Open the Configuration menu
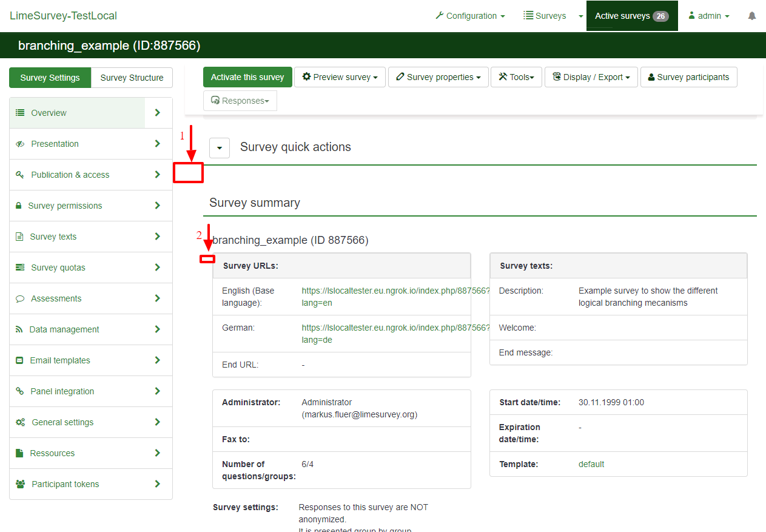Screen dimensions: 766x532 pyautogui.click(x=470, y=16)
